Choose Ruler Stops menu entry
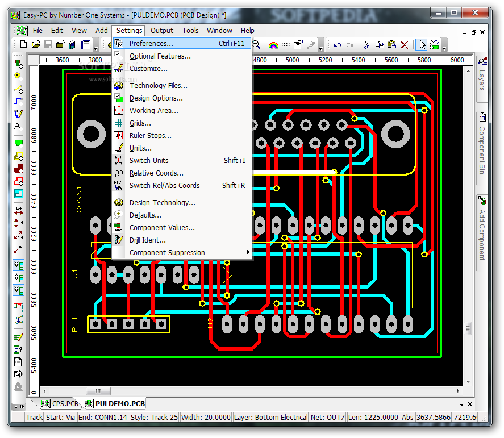Viewport: 504px width, 438px height. tap(182, 136)
